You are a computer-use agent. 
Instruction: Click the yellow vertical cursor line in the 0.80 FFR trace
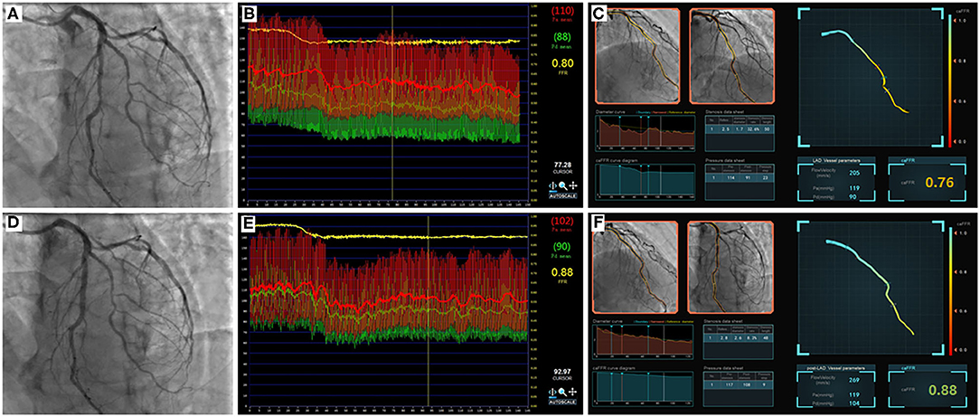(x=391, y=103)
